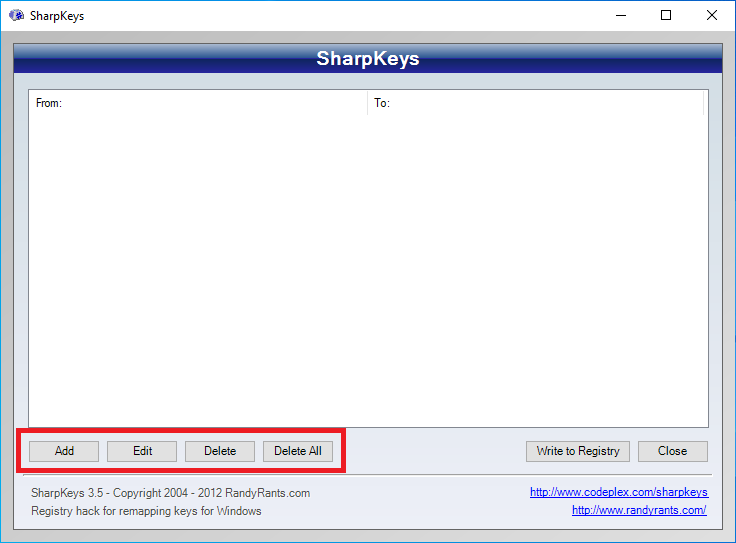Click the SharpKeys icon in title bar

16,16
